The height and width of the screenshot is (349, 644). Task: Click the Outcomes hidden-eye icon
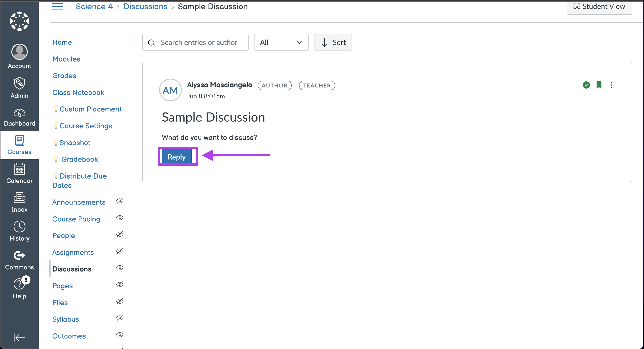pos(120,335)
